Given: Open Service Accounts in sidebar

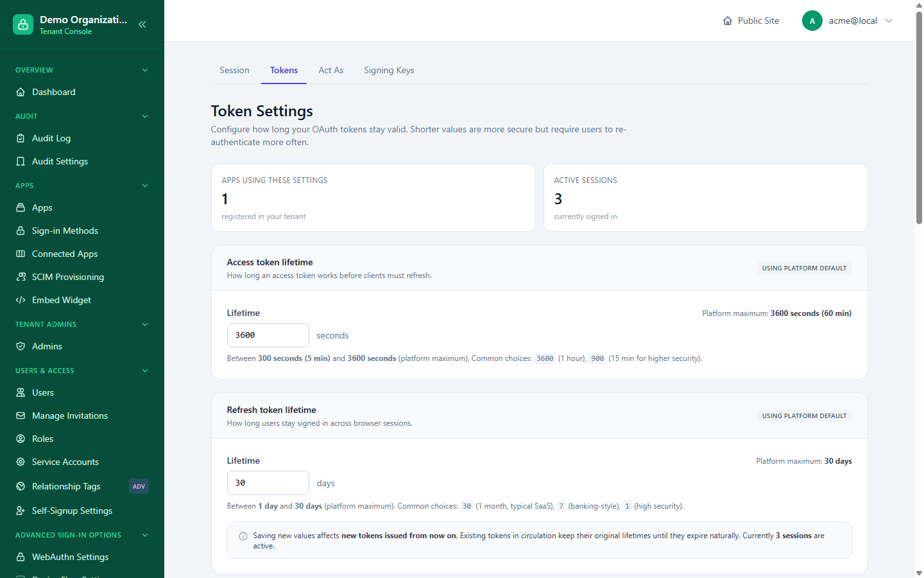Looking at the screenshot, I should click(x=82, y=462).
